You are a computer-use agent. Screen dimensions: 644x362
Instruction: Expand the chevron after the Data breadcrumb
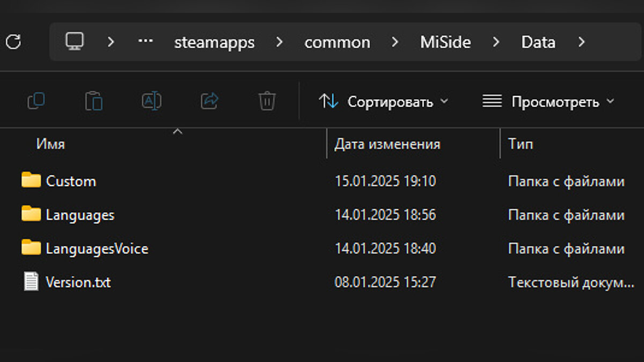(x=581, y=42)
